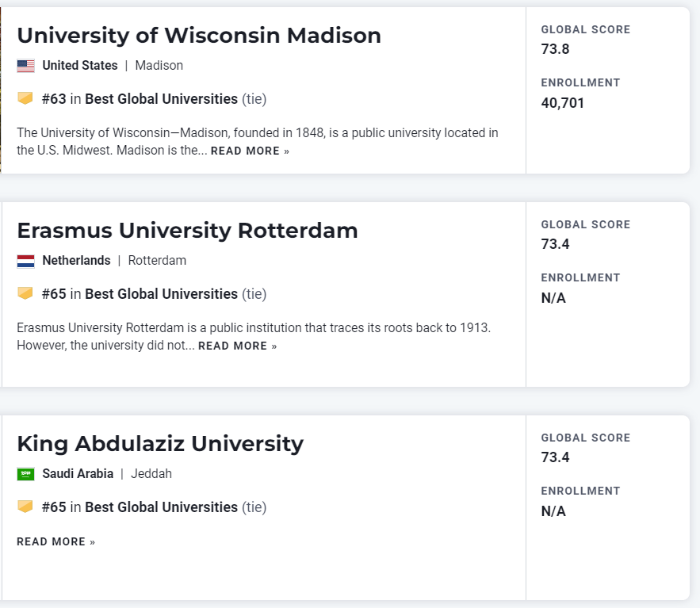Click the ranking badge icon for Wisconsin Madison
Image resolution: width=700 pixels, height=608 pixels.
coord(25,98)
